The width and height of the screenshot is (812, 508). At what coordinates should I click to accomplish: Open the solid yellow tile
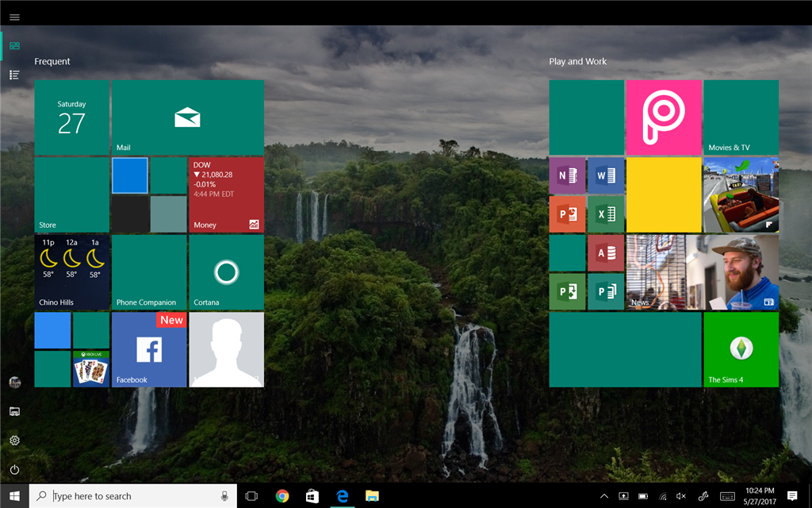point(664,195)
